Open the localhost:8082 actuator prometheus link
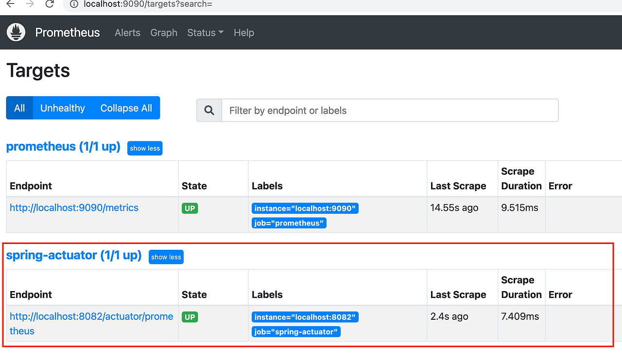Viewport: 622px width, 364px height. [91, 316]
